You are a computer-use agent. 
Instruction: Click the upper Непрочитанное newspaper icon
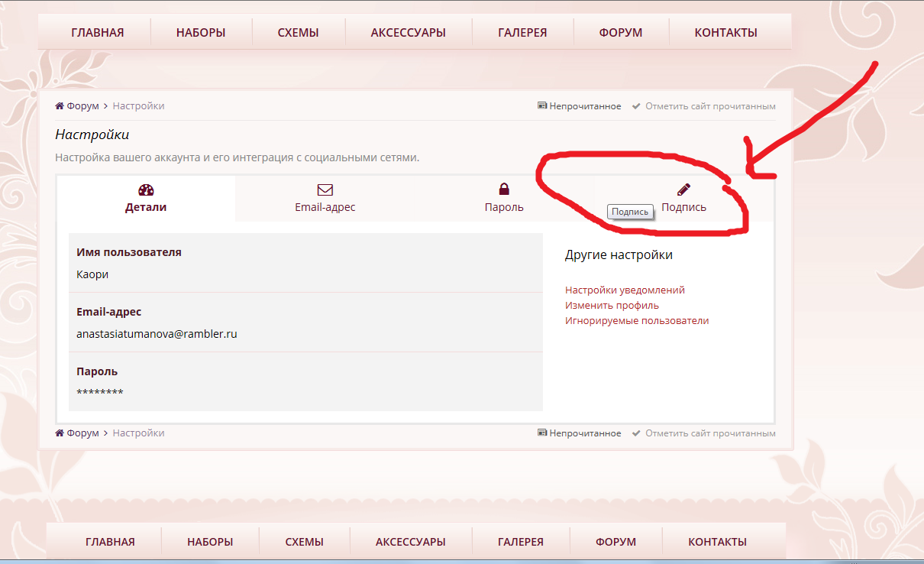coord(542,106)
